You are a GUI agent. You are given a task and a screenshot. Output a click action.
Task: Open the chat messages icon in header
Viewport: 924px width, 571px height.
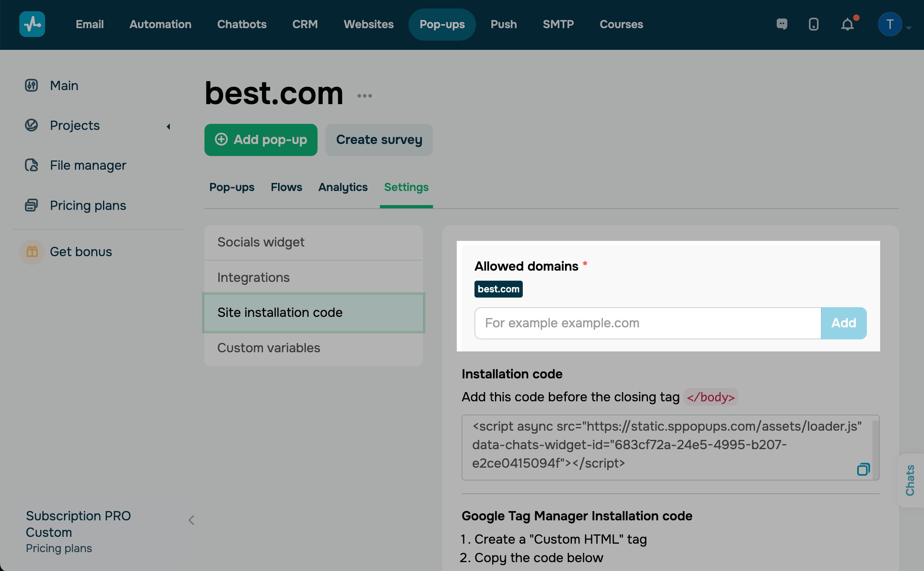pyautogui.click(x=782, y=24)
